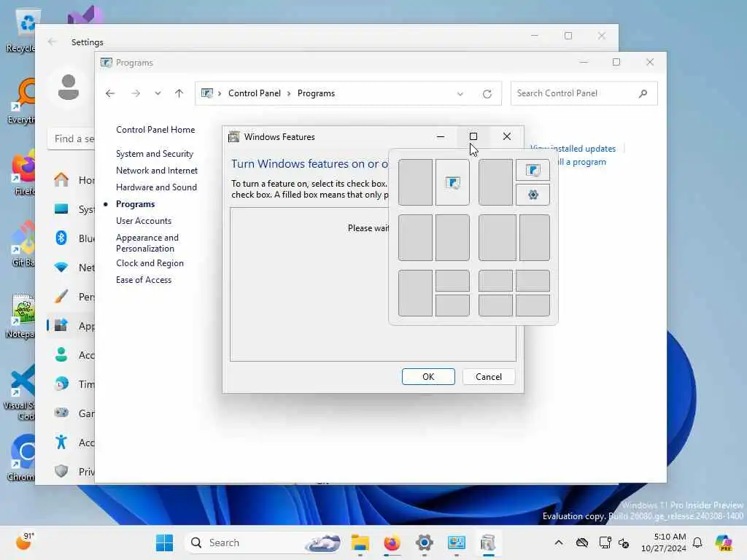Open Control Panel Home link
Screen dimensions: 747x560
click(155, 130)
